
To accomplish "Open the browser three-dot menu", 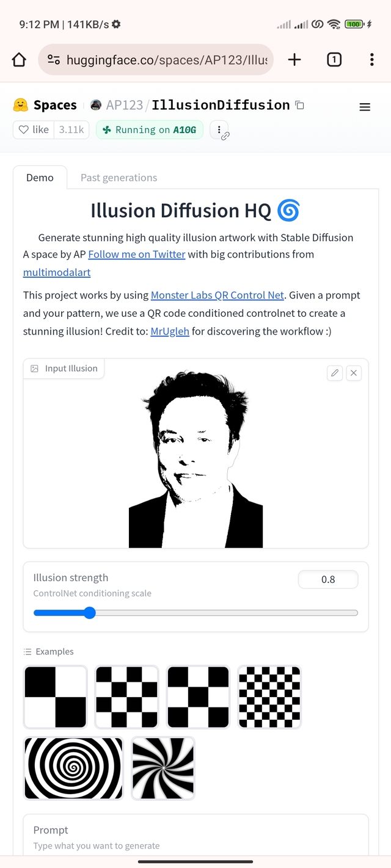I will tap(371, 59).
